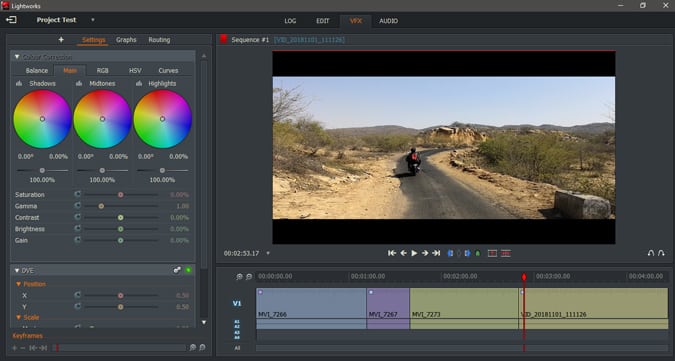Select the Curves colour correction tab
675x361 pixels.
pos(168,71)
